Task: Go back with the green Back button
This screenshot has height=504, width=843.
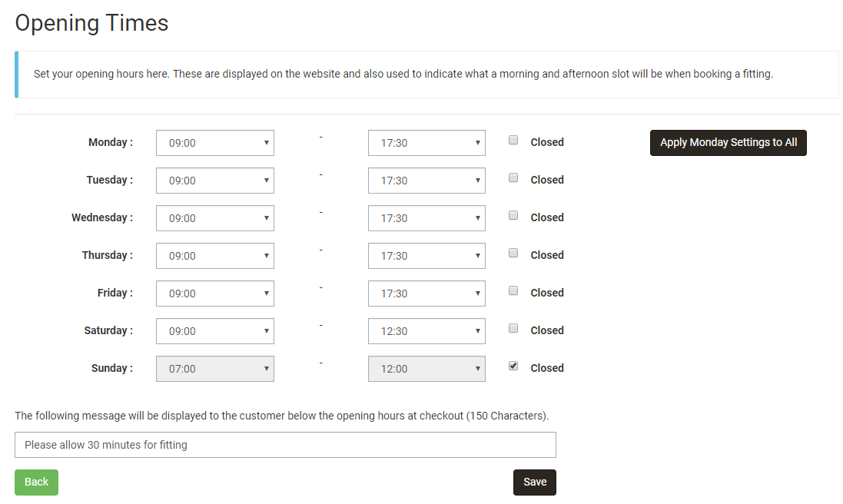Action: [x=36, y=482]
